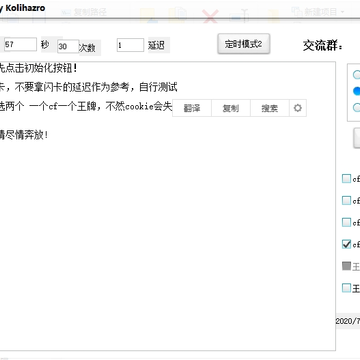Click the line mentioning 一个cf一个王牌
The width and height of the screenshot is (360, 360).
click(x=86, y=107)
